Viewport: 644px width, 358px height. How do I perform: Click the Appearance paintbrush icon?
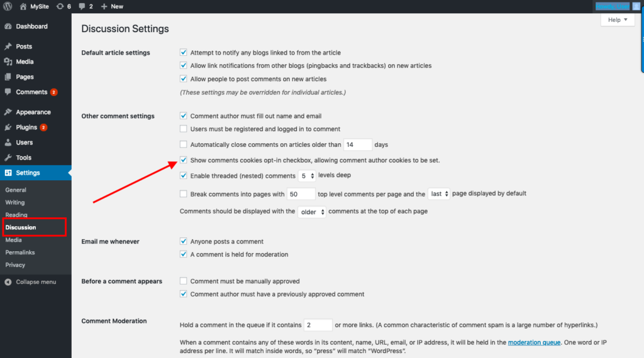point(8,112)
